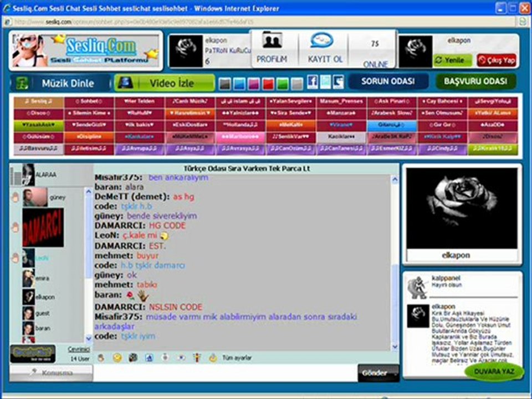The width and height of the screenshot is (532, 399).
Task: Open the Sorun Odası room
Action: coord(388,81)
